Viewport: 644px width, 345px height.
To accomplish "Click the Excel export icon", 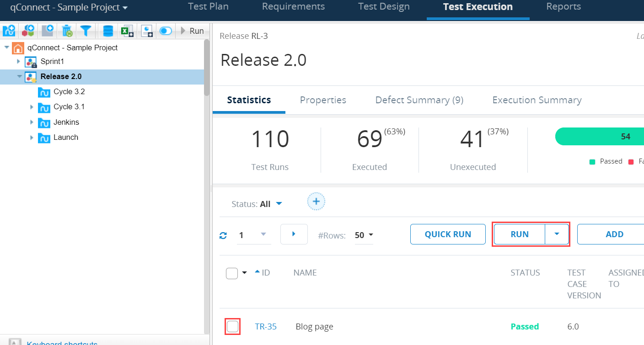I will [127, 31].
